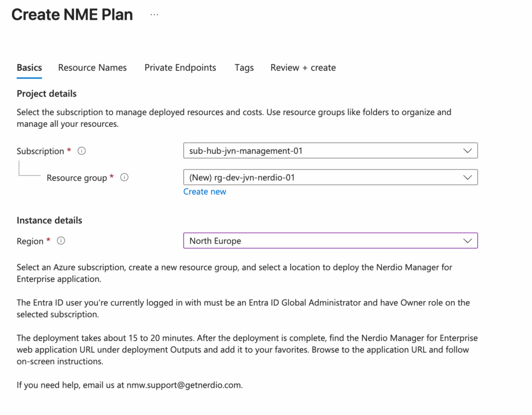
Task: Click the info icon beside Subscription
Action: click(x=82, y=151)
